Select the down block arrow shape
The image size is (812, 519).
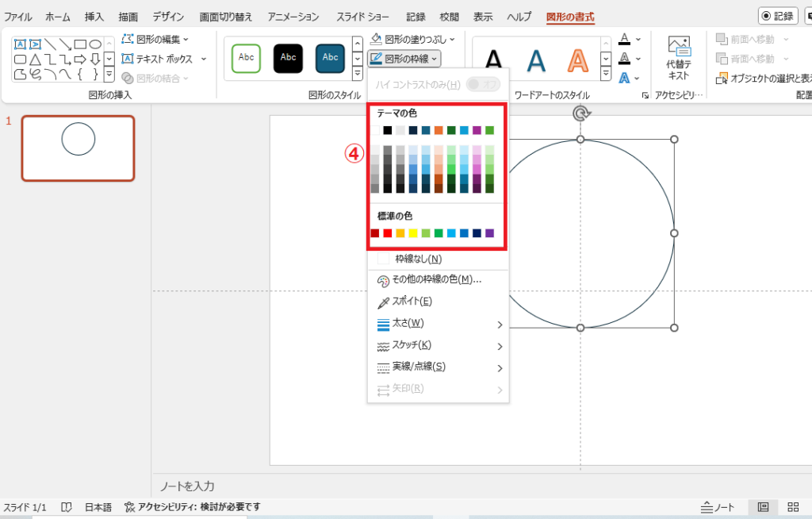pyautogui.click(x=95, y=59)
